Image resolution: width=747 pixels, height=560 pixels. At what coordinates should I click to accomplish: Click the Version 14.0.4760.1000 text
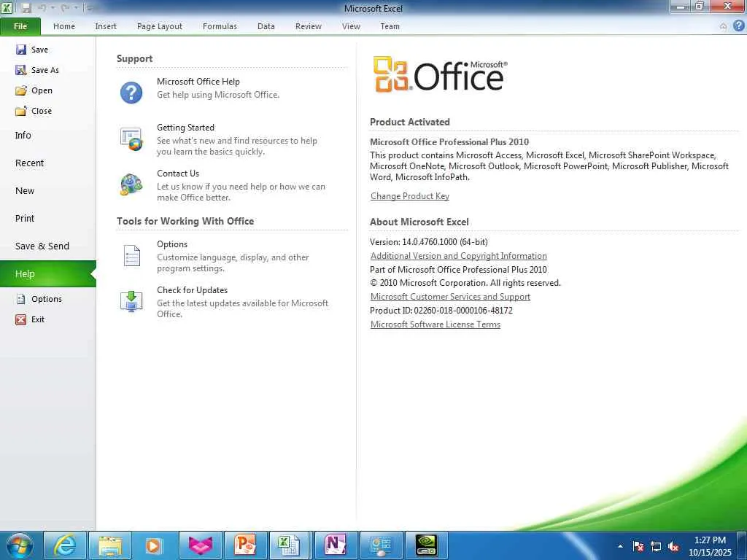[429, 242]
